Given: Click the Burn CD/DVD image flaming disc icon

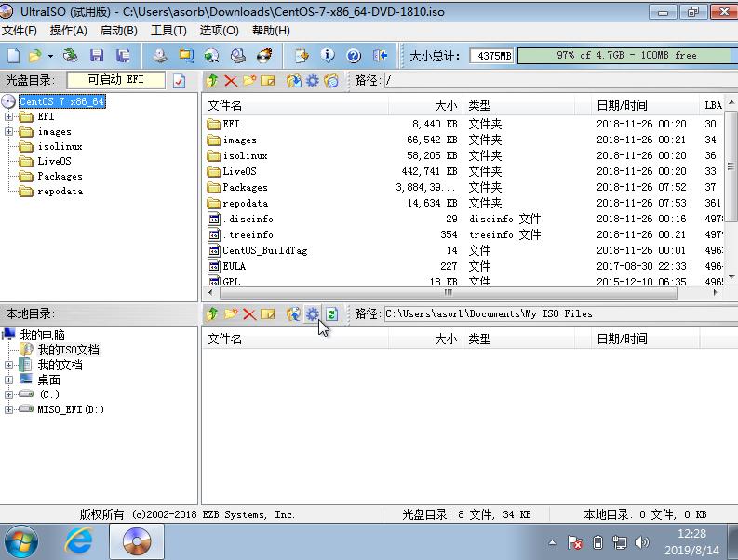Looking at the screenshot, I should [264, 56].
